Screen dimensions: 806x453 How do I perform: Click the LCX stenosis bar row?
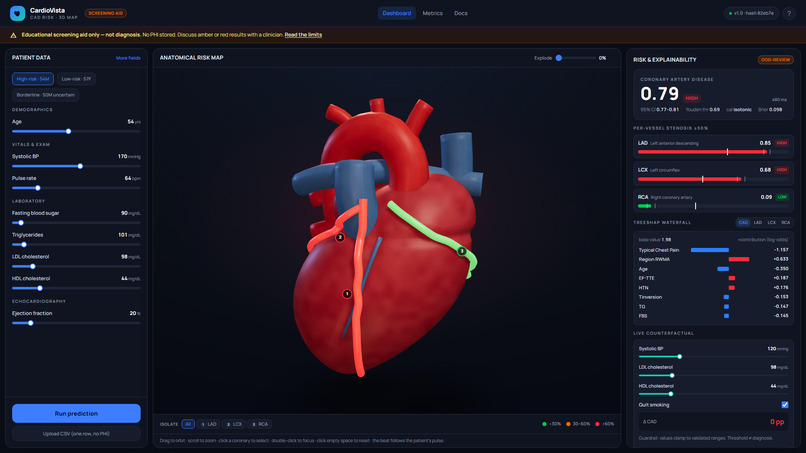click(713, 174)
